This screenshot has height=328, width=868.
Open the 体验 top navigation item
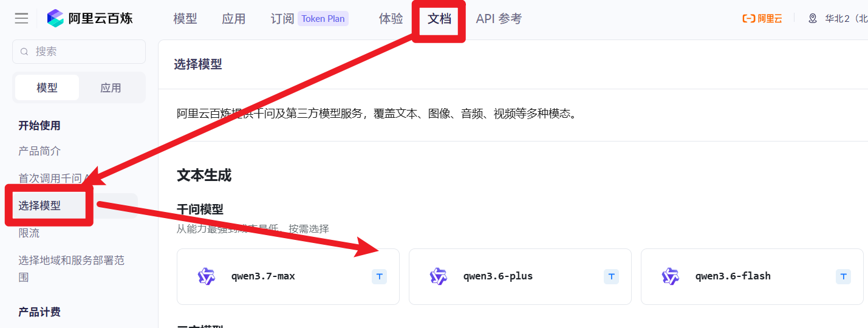391,19
